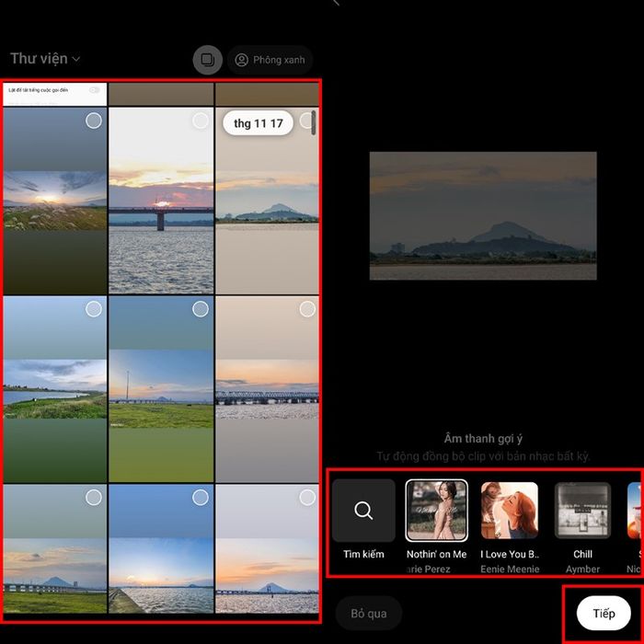The height and width of the screenshot is (644, 644).
Task: Click the Tiếp next button
Action: [604, 614]
